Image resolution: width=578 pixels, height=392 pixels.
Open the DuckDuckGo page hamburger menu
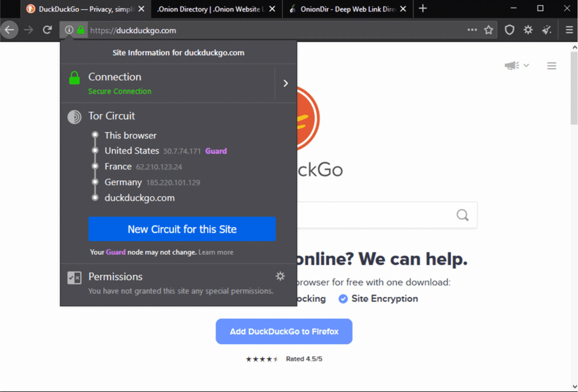[552, 66]
